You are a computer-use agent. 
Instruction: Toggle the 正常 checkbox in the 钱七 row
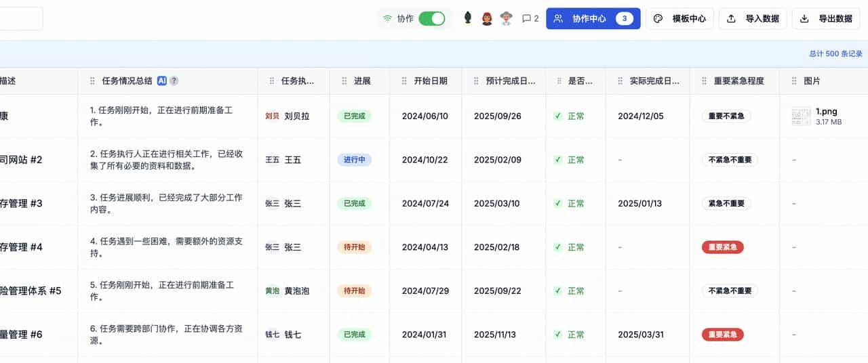tap(557, 335)
